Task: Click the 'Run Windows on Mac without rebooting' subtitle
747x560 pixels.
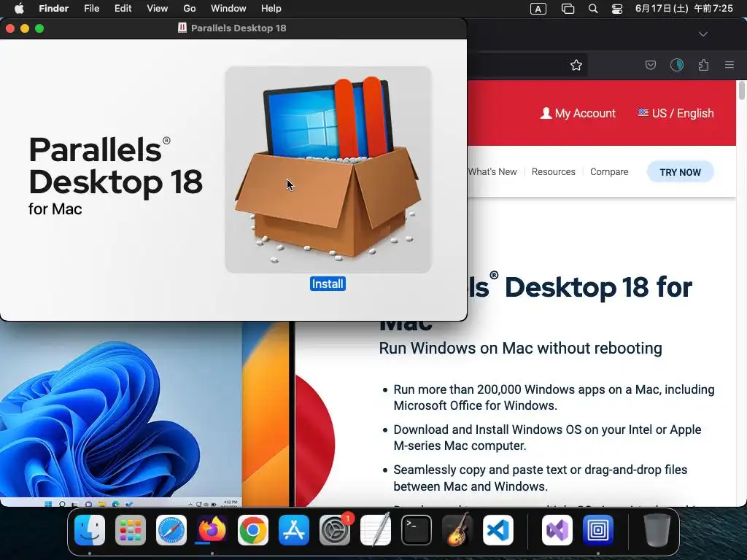Action: 520,348
